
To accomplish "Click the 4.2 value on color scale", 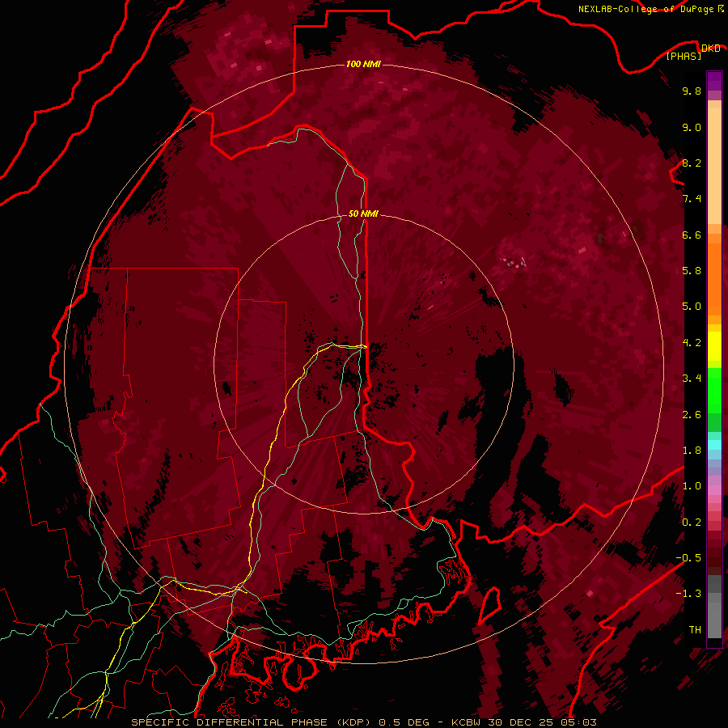I will [x=692, y=343].
